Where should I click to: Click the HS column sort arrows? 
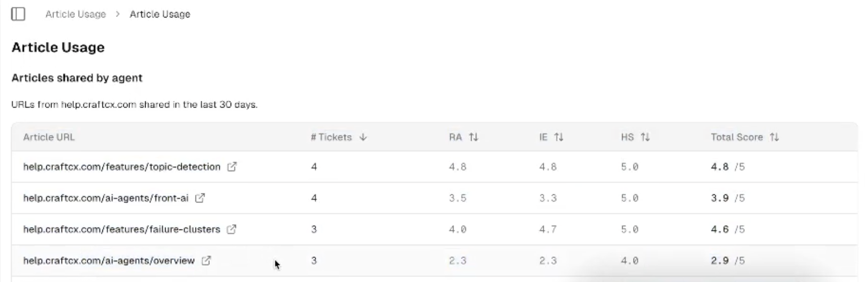645,137
